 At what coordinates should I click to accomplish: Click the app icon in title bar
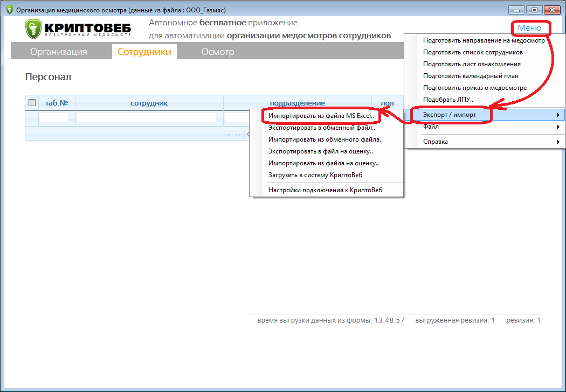click(9, 10)
